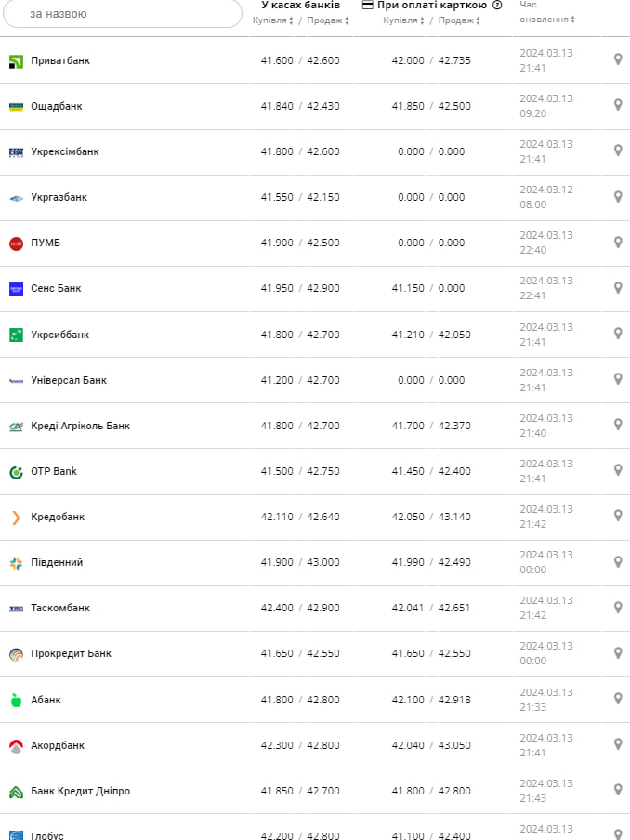Click the OTP Bank logo
Viewport: 630px width, 840px height.
coord(16,471)
